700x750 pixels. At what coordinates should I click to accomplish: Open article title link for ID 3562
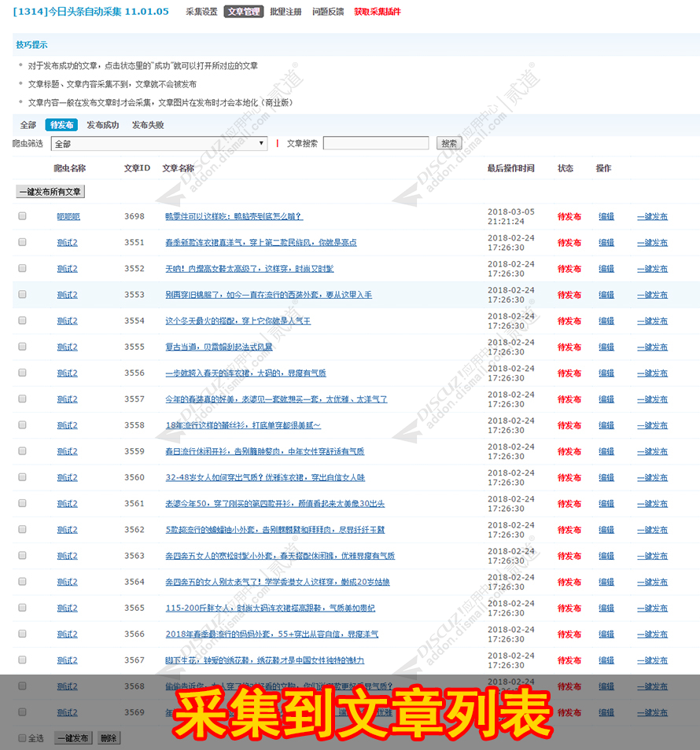[275, 530]
